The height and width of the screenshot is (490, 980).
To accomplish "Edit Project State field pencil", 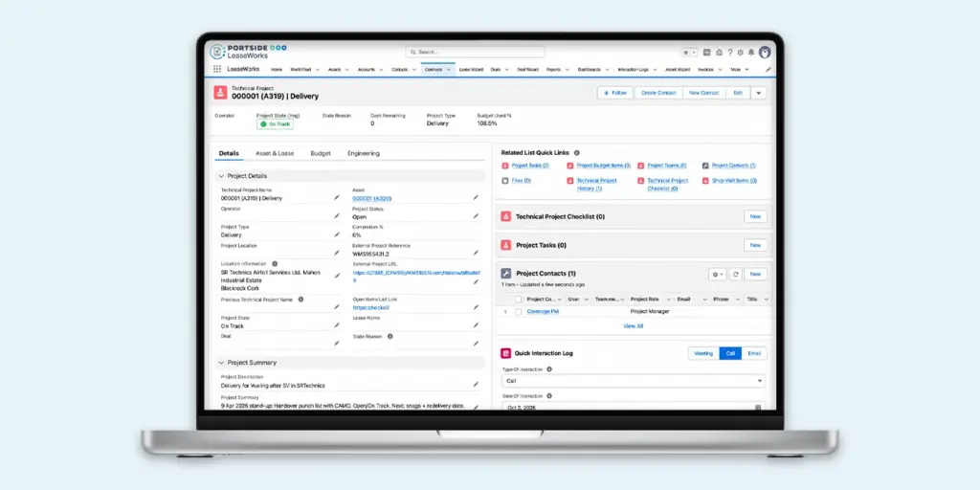I will point(336,325).
